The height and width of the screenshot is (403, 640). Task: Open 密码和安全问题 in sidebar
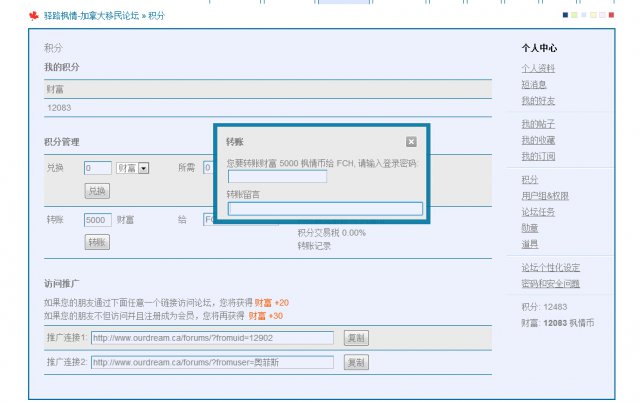pos(551,283)
